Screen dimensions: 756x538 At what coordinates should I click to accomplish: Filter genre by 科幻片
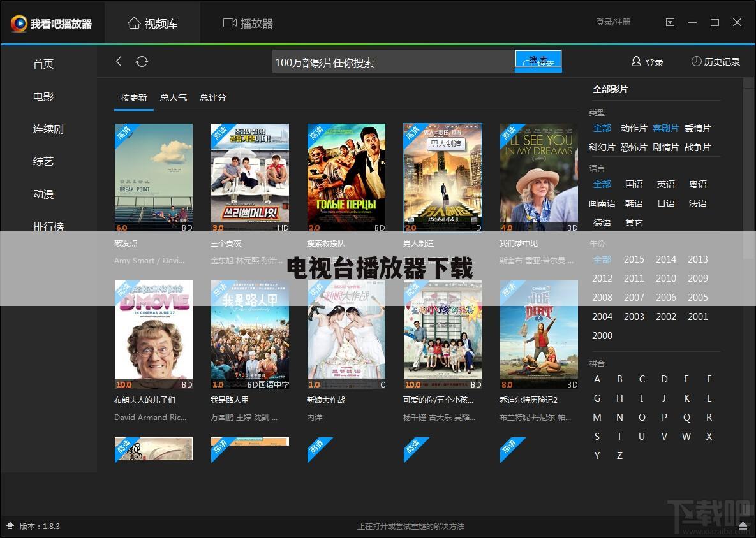click(602, 147)
